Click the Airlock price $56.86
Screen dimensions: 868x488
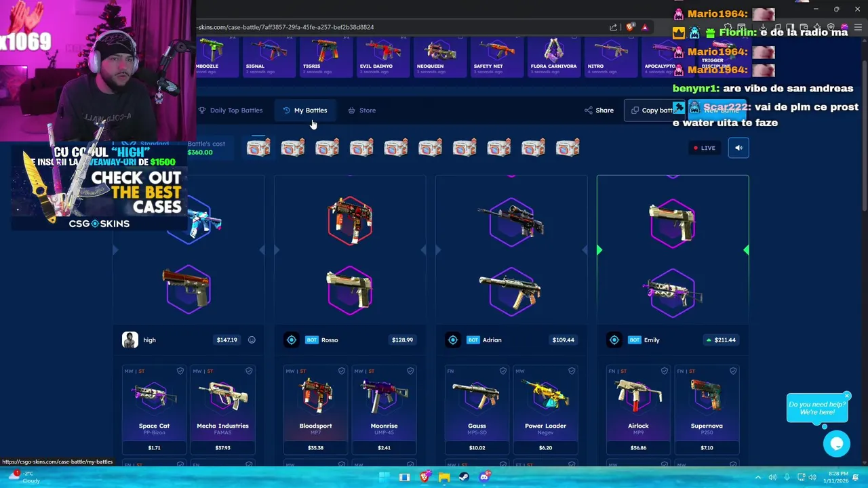638,447
